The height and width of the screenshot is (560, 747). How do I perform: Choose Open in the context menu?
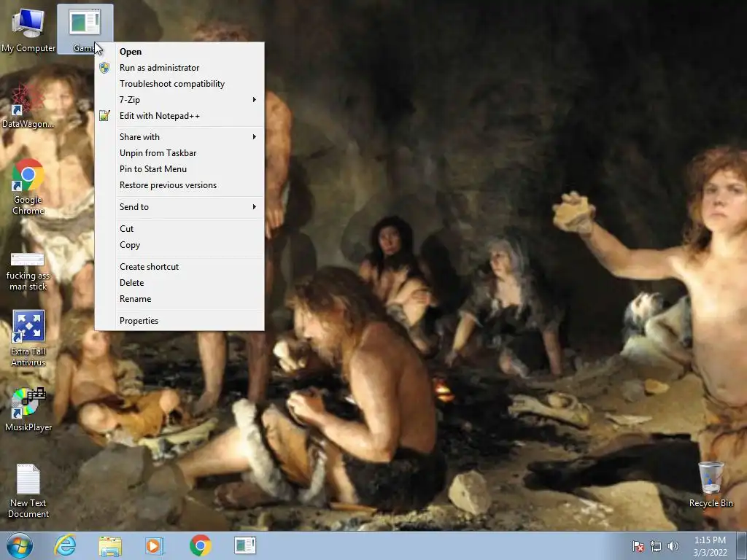point(179,52)
